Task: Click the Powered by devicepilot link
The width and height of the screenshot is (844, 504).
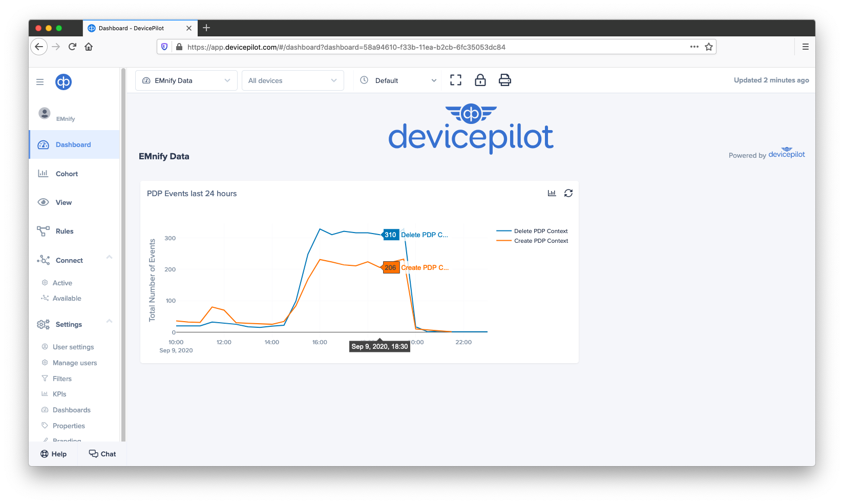Action: click(767, 153)
